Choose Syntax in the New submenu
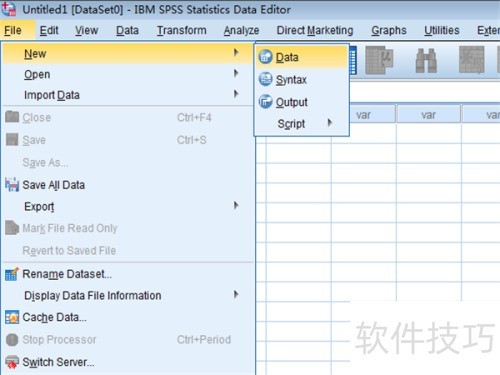This screenshot has height=375, width=500. tap(302, 80)
